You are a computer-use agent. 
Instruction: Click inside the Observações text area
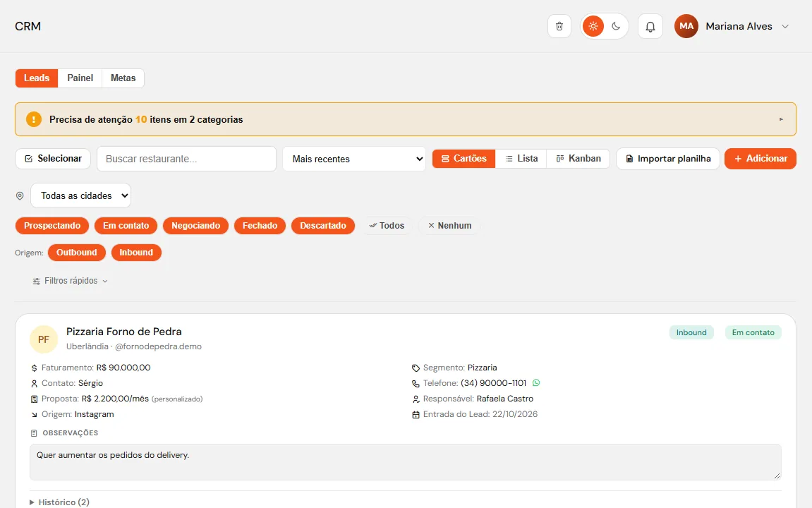406,462
